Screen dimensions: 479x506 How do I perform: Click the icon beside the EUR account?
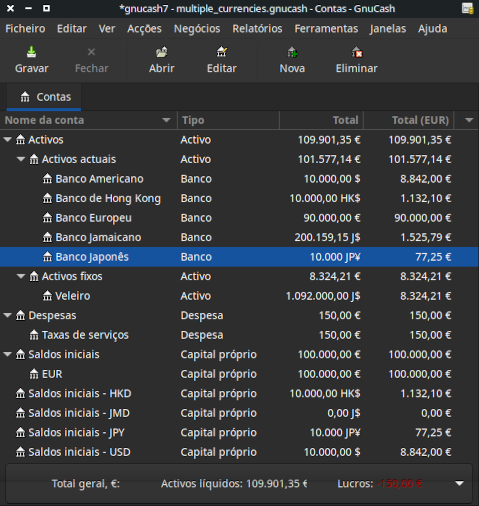pos(34,374)
